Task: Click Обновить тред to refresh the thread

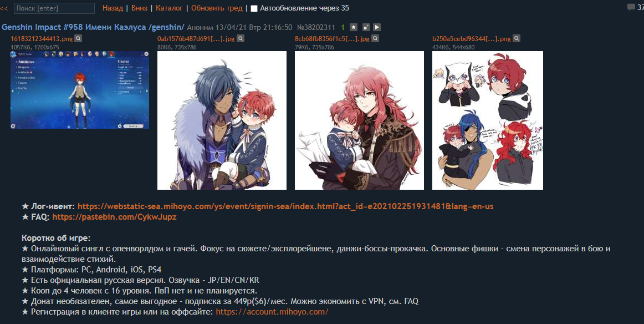Action: coord(217,8)
